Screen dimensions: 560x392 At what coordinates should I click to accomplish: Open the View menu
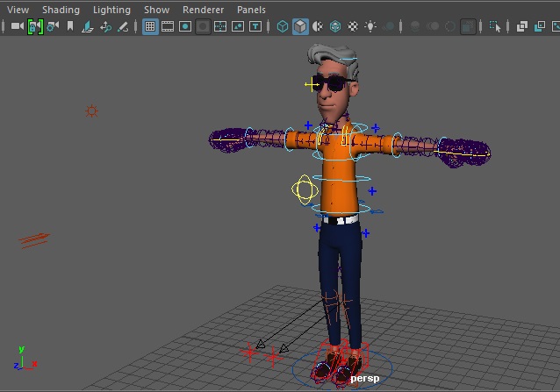18,10
